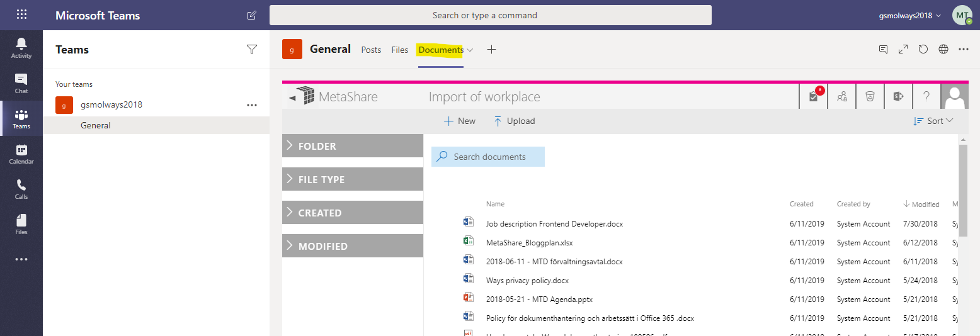Show tab conversation icon
980x336 pixels.
pyautogui.click(x=883, y=49)
